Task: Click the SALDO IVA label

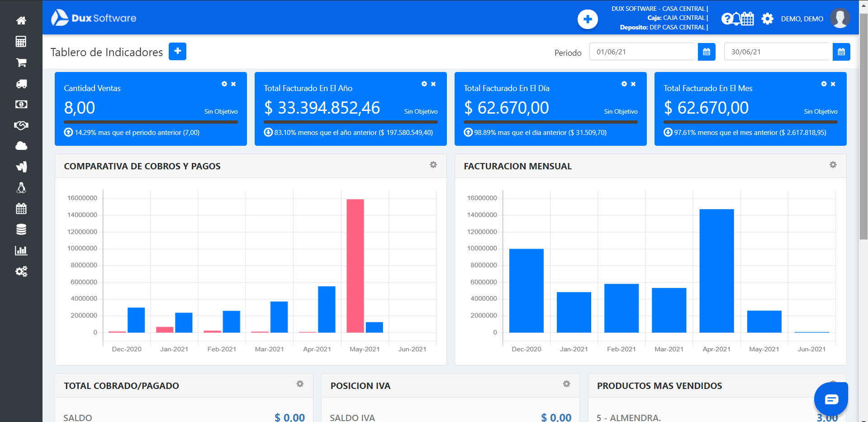Action: click(x=352, y=417)
